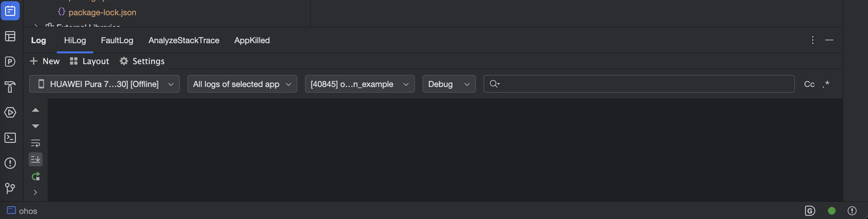The height and width of the screenshot is (219, 868).
Task: Hide the Log tool window
Action: pyautogui.click(x=829, y=40)
